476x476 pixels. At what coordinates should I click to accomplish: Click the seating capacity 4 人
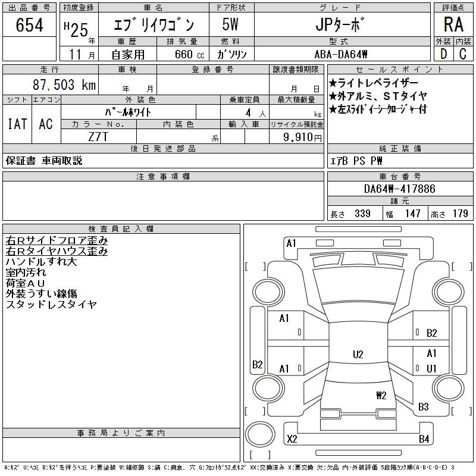[256, 113]
